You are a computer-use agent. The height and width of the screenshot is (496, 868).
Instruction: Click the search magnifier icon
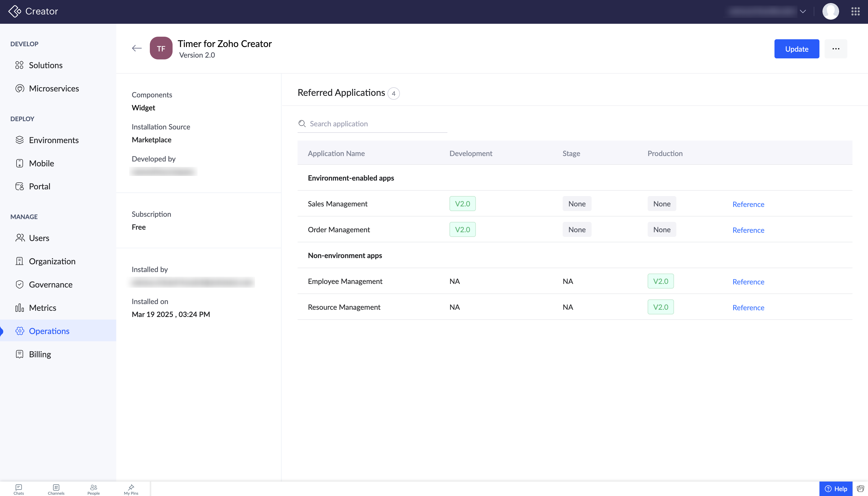[x=302, y=124]
